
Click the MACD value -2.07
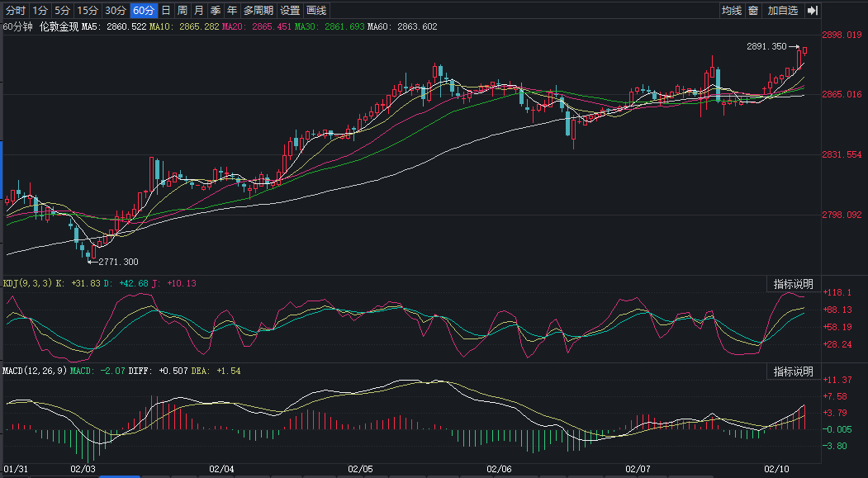point(113,371)
